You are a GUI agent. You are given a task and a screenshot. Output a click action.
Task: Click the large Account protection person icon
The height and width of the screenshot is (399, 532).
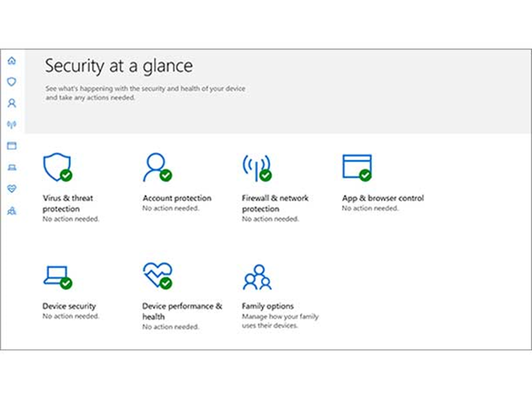pos(156,167)
